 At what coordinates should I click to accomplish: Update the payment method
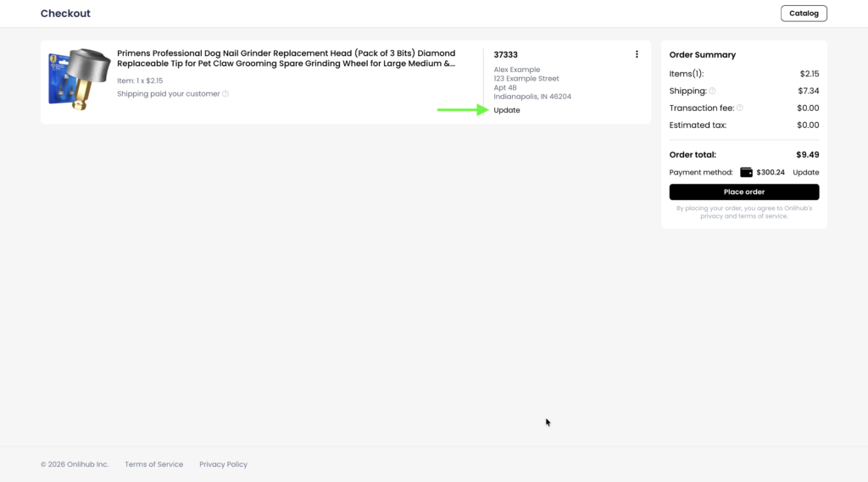805,172
